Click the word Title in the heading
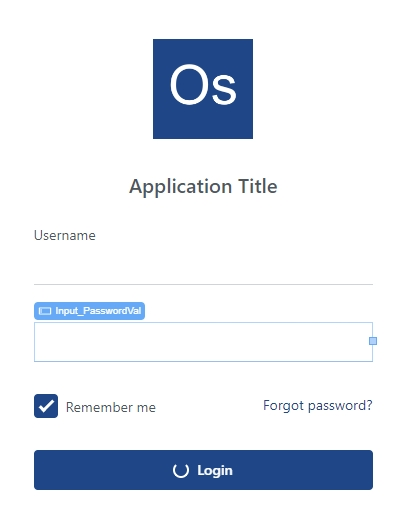 tap(257, 186)
